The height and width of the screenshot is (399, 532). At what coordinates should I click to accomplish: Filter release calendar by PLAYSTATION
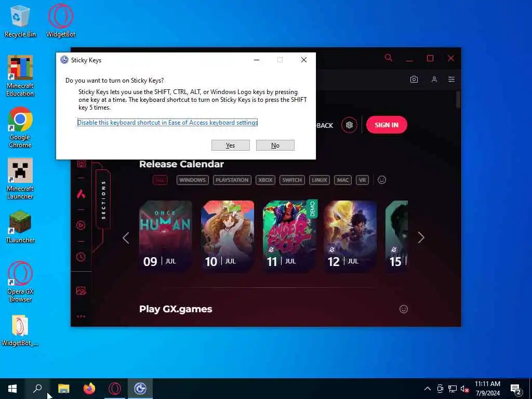pos(232,180)
